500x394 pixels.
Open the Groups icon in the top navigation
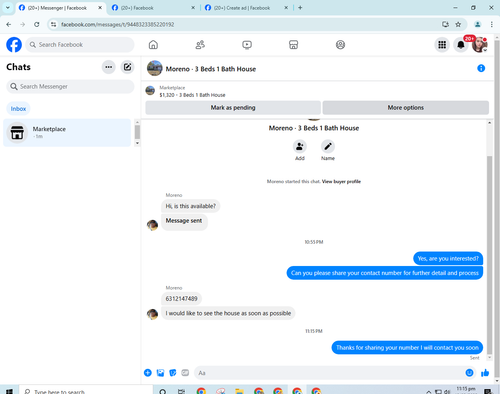click(x=340, y=45)
